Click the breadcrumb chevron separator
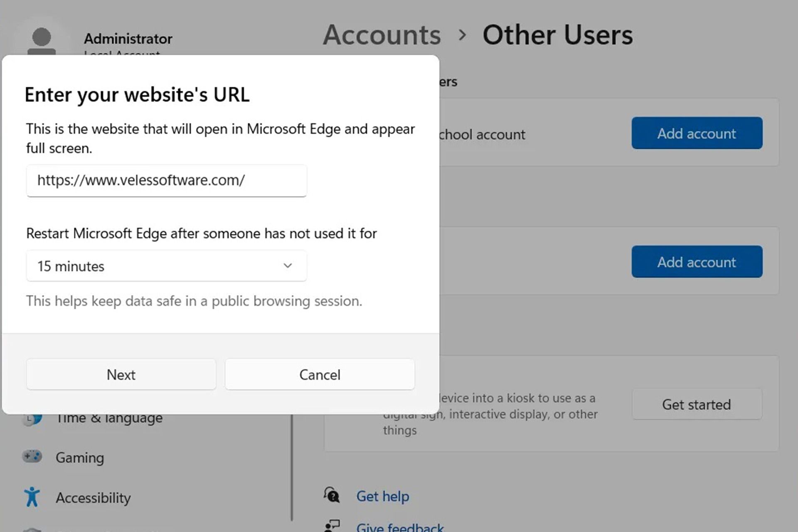The height and width of the screenshot is (532, 798). (462, 35)
